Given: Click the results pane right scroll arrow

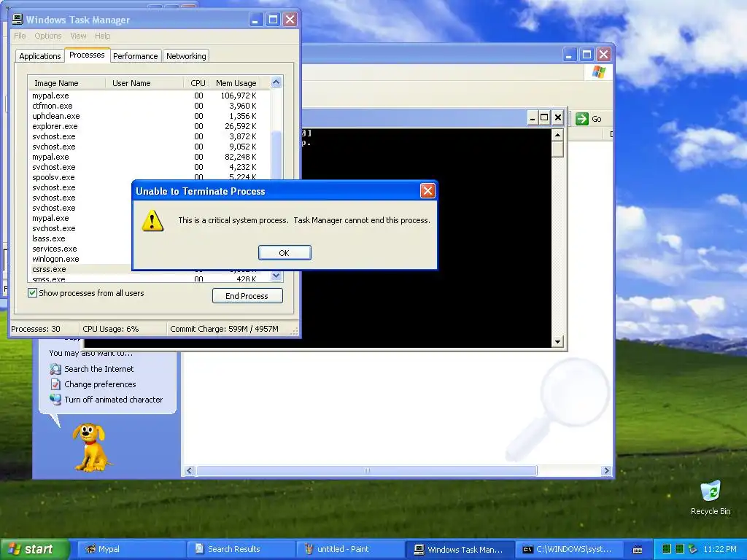Looking at the screenshot, I should coord(606,471).
